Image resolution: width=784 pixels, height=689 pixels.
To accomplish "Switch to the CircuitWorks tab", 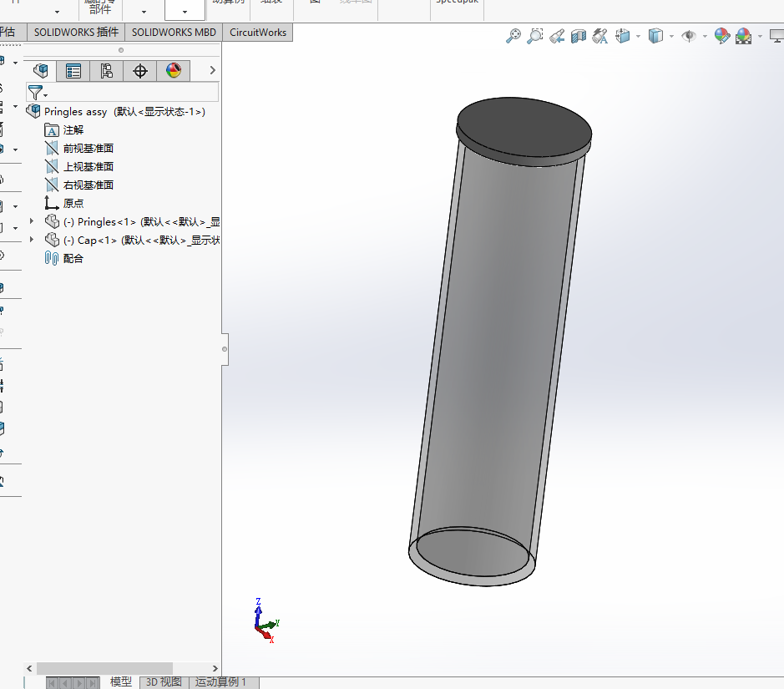I will tap(258, 32).
